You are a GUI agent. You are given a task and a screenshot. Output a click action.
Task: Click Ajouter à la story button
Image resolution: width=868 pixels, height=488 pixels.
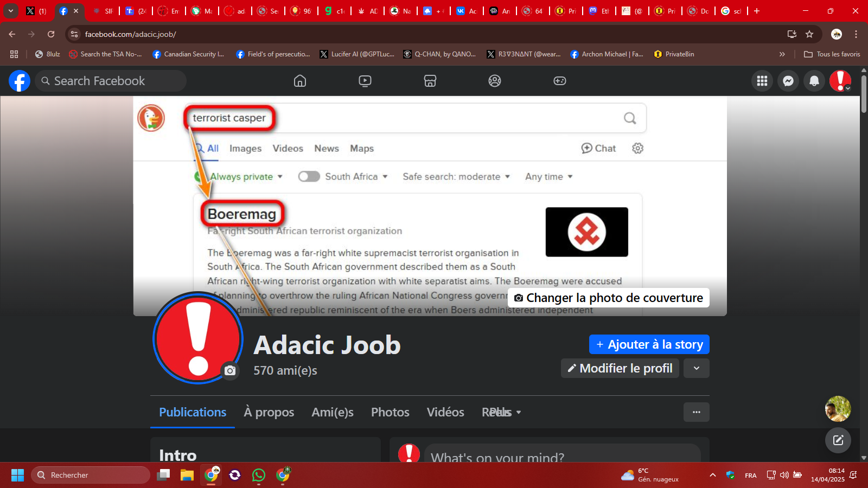[649, 344]
